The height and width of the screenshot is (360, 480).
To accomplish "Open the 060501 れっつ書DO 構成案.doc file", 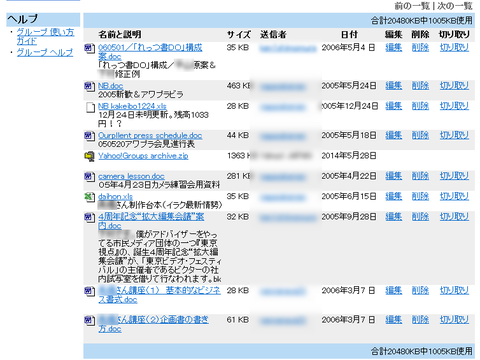I will pos(150,52).
